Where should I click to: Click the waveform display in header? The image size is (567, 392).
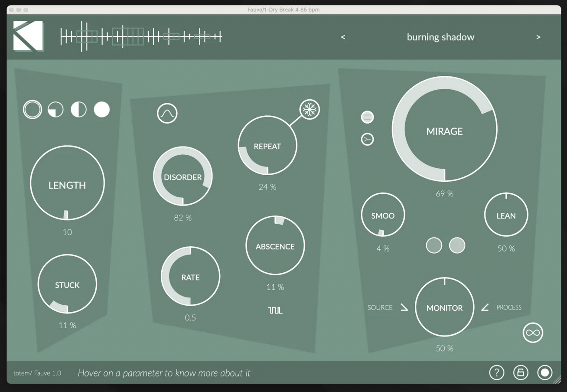[141, 37]
